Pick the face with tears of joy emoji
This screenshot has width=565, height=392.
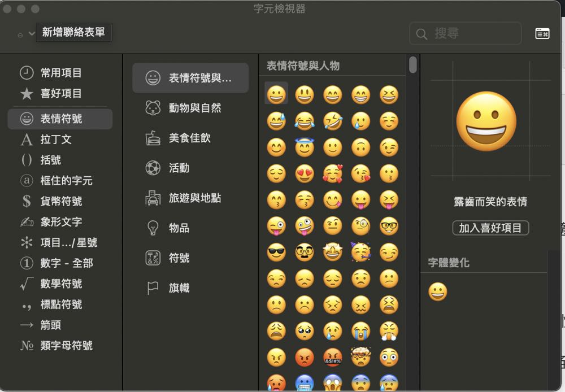305,121
